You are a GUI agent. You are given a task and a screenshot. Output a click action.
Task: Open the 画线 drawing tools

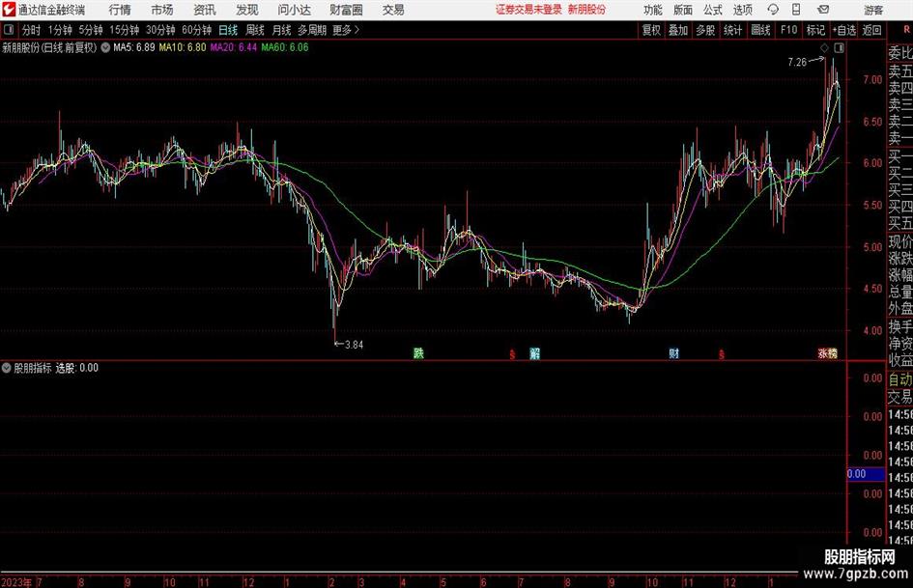pos(760,30)
